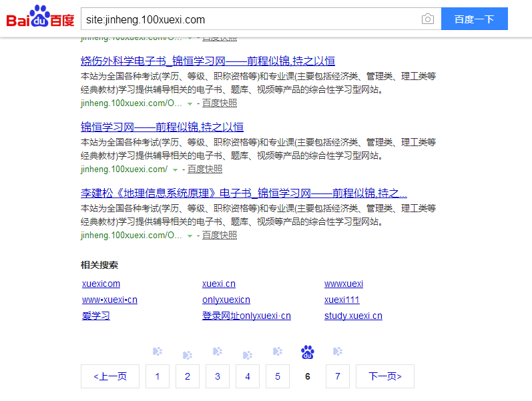Click current page number 6
This screenshot has width=532, height=401.
coord(308,376)
